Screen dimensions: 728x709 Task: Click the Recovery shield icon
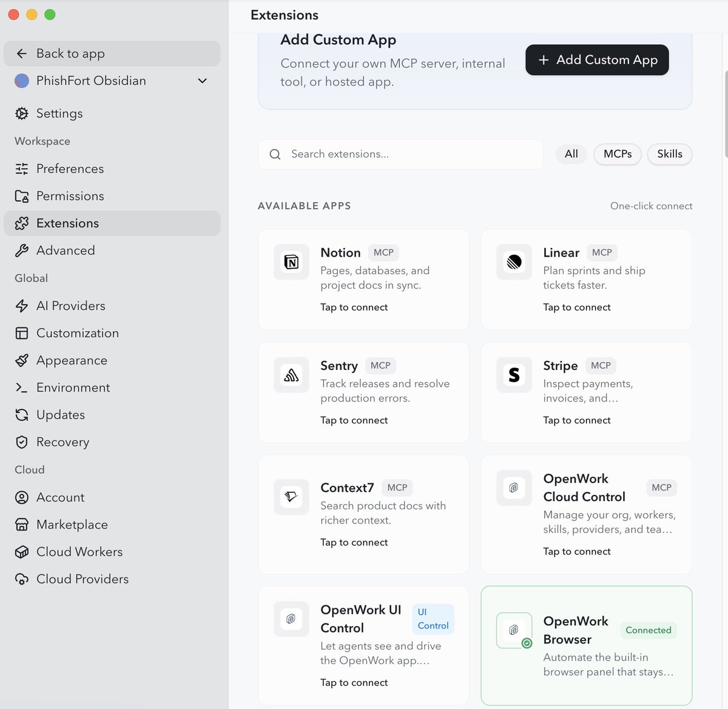[22, 442]
